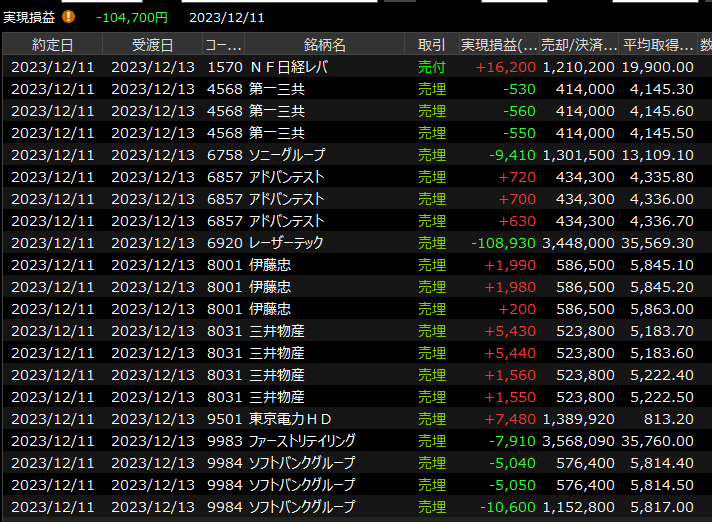Sort by the 約定日 column header

52,45
